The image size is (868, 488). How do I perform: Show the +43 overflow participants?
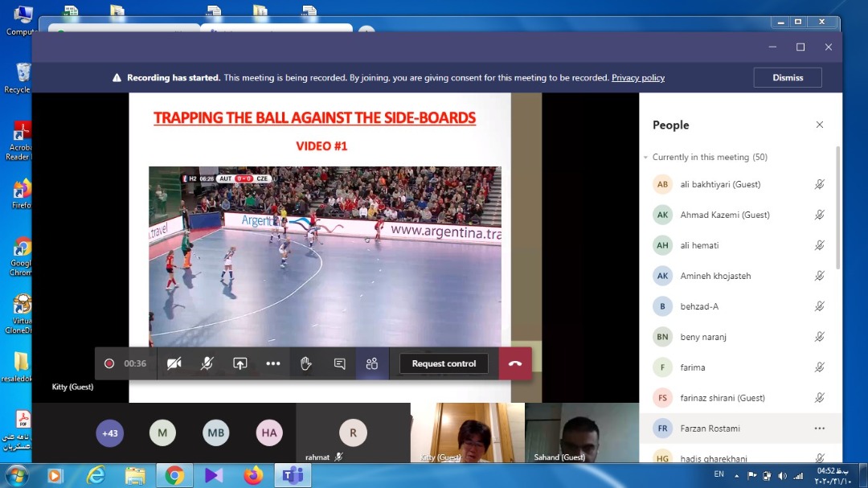tap(109, 433)
